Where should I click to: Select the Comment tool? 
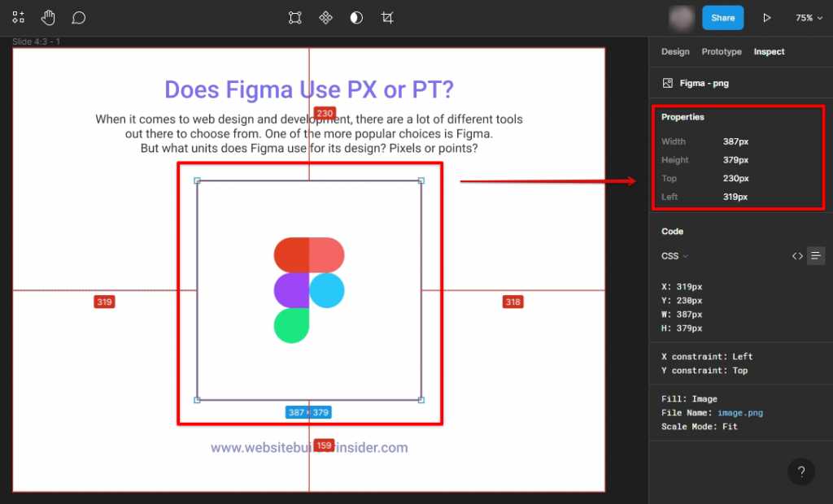click(78, 17)
